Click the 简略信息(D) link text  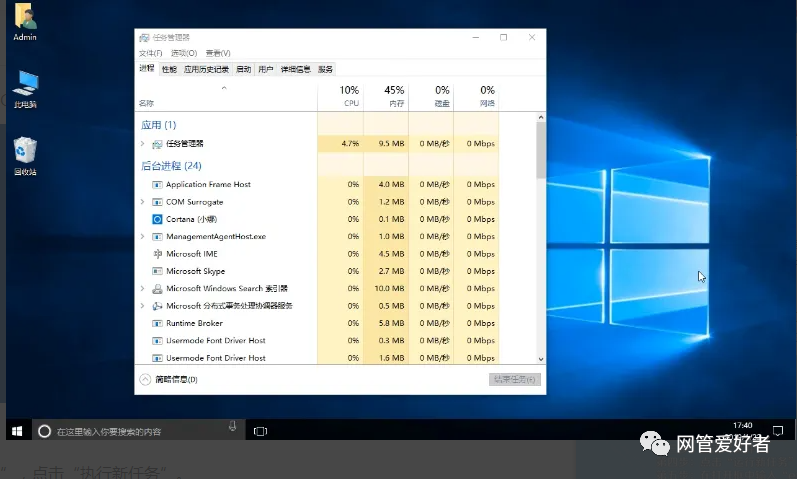point(176,379)
